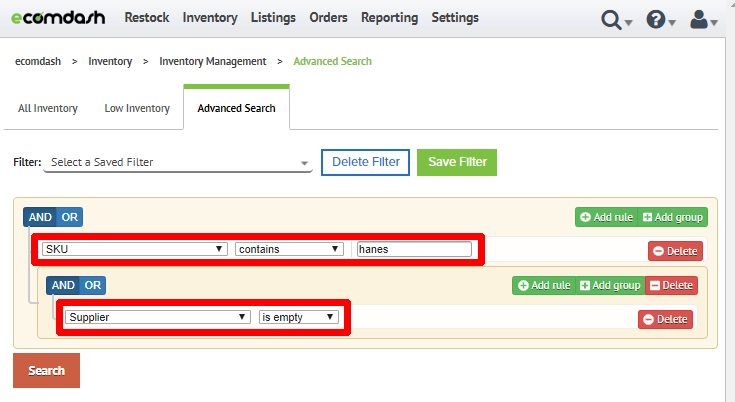This screenshot has height=402, width=735.
Task: Open the help question mark menu
Action: tap(660, 20)
